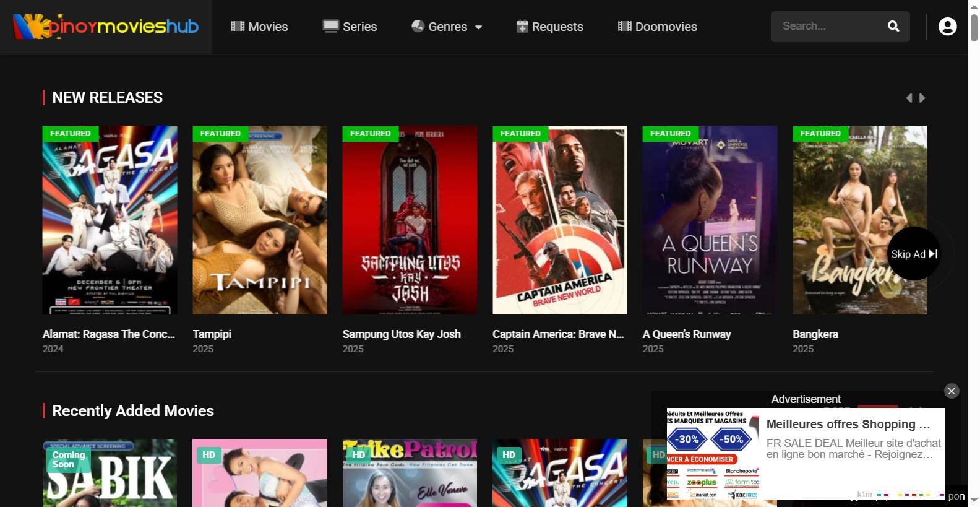Click the search magnifier icon
The image size is (980, 507).
893,26
